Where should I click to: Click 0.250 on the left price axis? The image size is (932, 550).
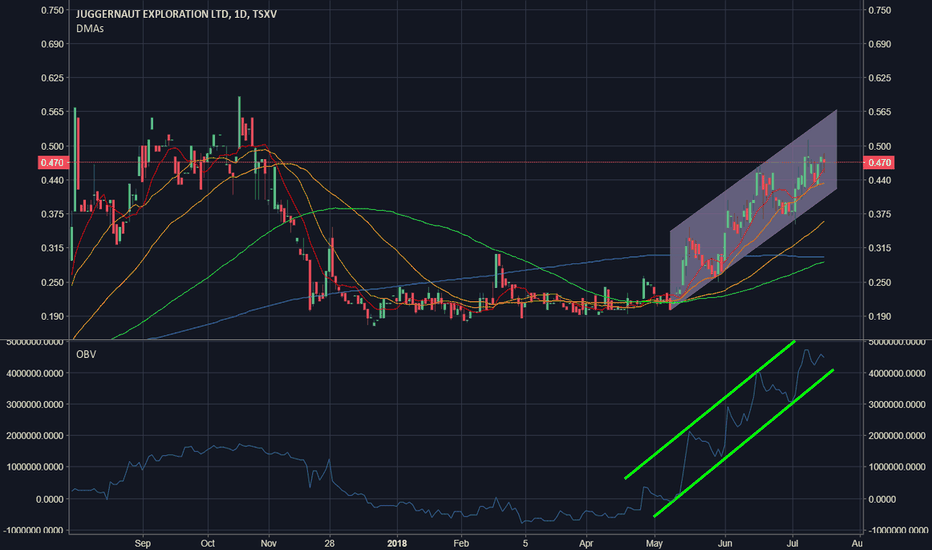(52, 282)
